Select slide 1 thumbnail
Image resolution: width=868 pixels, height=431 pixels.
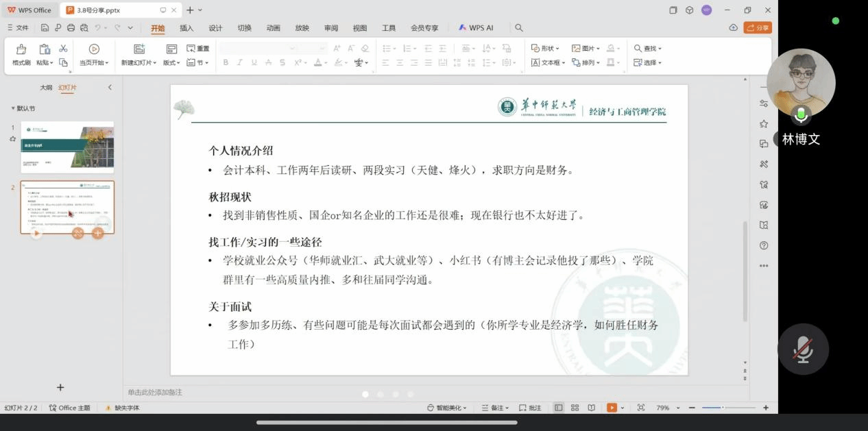(67, 146)
